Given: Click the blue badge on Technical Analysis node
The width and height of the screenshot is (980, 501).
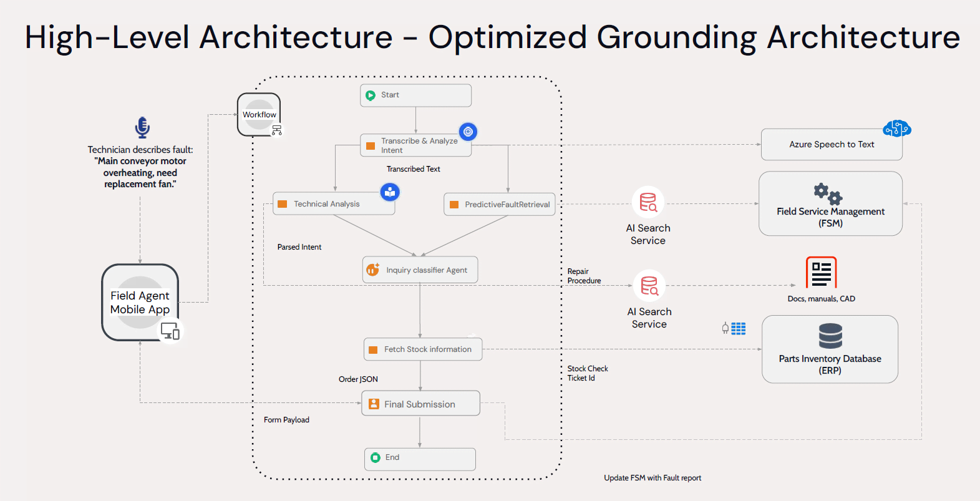Looking at the screenshot, I should pyautogui.click(x=390, y=192).
